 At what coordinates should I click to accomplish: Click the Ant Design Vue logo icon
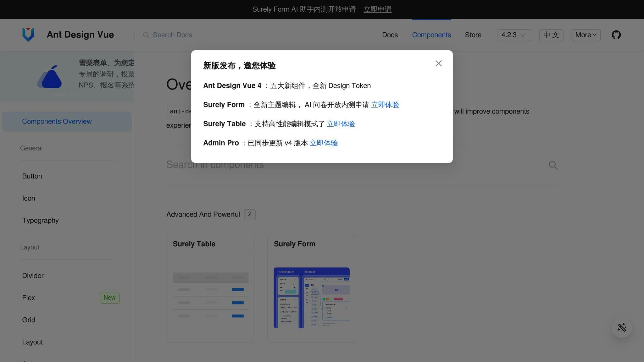click(x=28, y=35)
